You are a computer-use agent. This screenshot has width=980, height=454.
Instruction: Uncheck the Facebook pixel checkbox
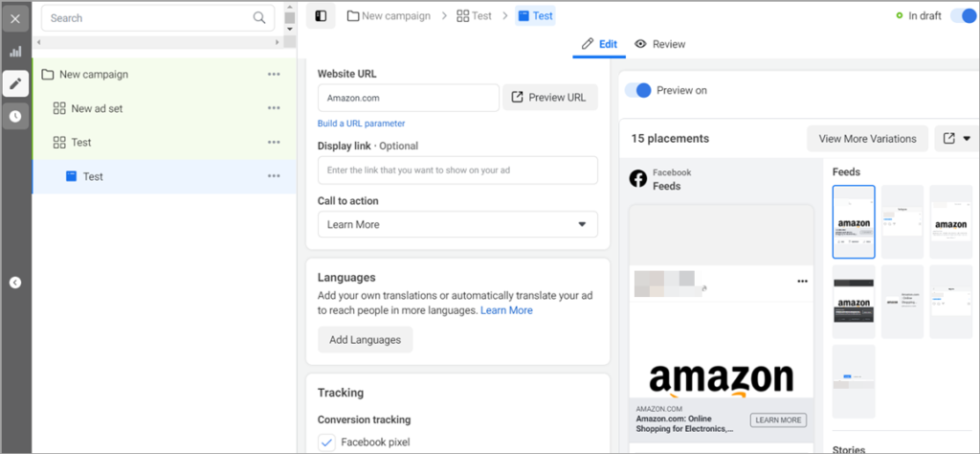click(x=326, y=443)
